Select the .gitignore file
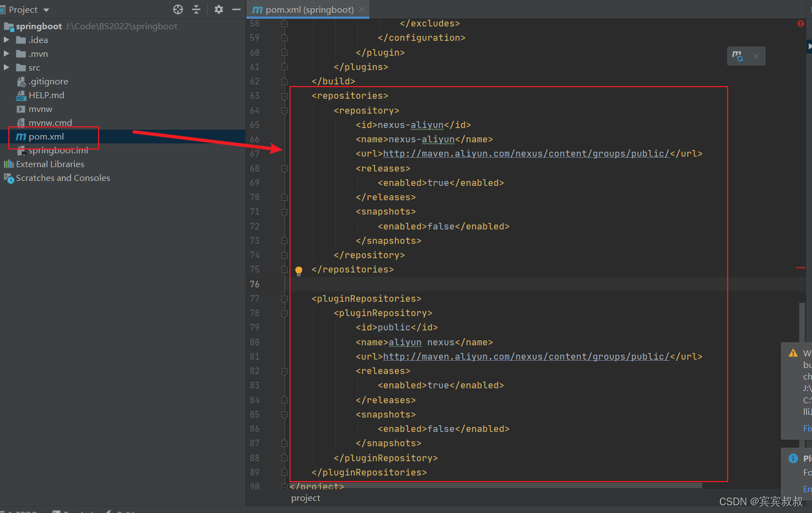 pos(49,81)
